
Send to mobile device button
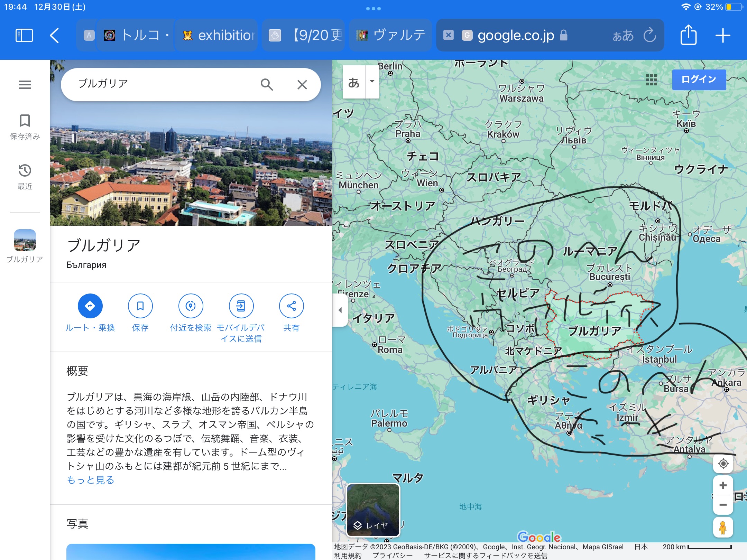(x=241, y=318)
